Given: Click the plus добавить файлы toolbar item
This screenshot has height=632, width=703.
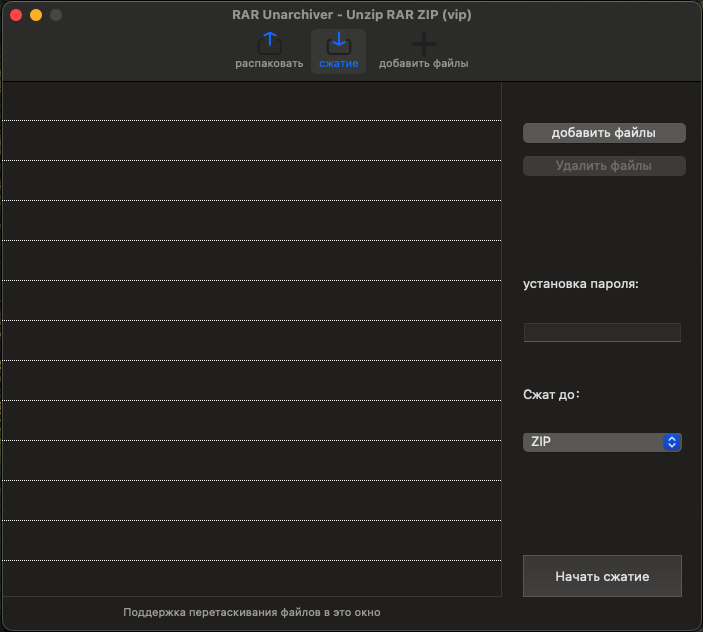Looking at the screenshot, I should pos(423,51).
